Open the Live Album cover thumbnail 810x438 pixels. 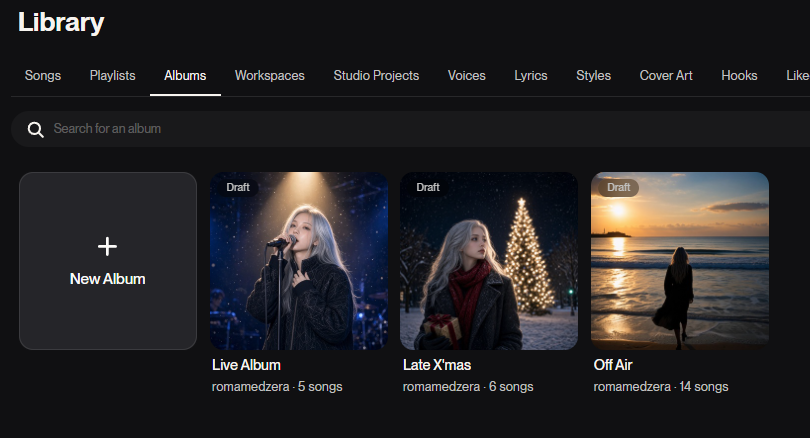tap(299, 261)
